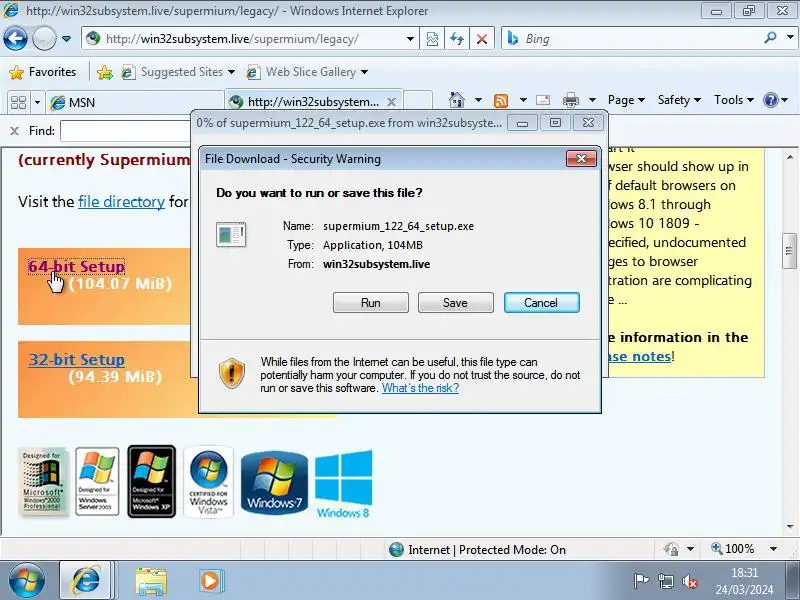Screen dimensions: 800x600
Task: Click the Home icon in command bar
Action: click(x=457, y=100)
